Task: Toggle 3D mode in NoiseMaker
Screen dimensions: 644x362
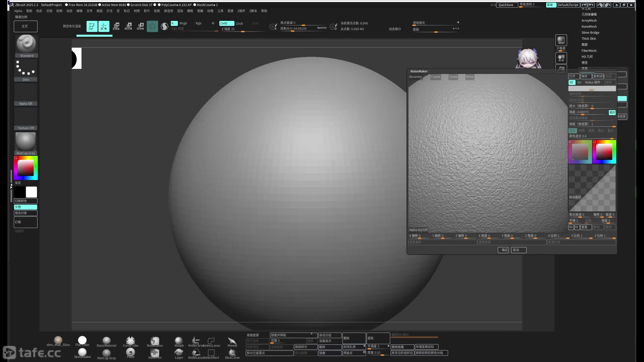Action: click(x=572, y=82)
